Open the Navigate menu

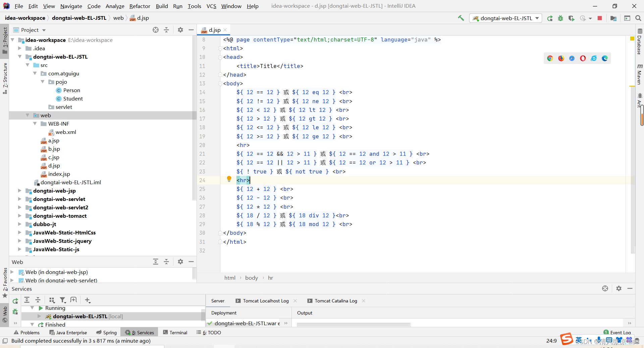71,6
